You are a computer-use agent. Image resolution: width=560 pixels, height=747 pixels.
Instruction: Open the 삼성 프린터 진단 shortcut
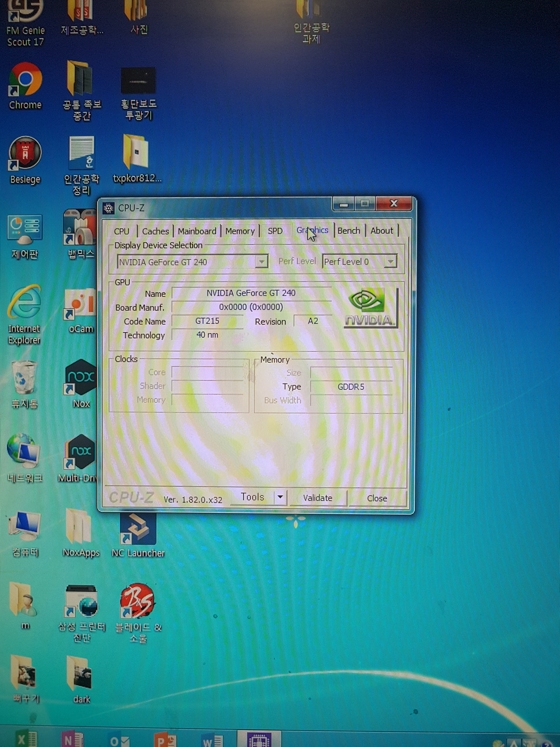click(82, 614)
